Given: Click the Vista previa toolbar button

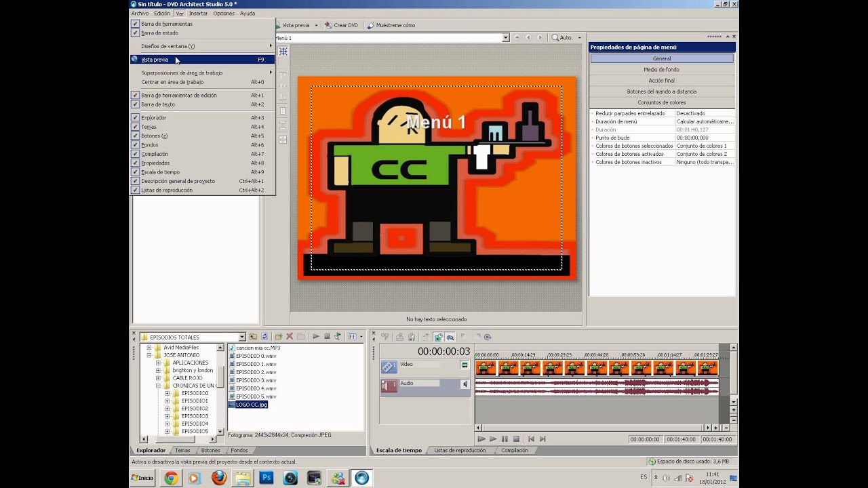Looking at the screenshot, I should pos(293,25).
